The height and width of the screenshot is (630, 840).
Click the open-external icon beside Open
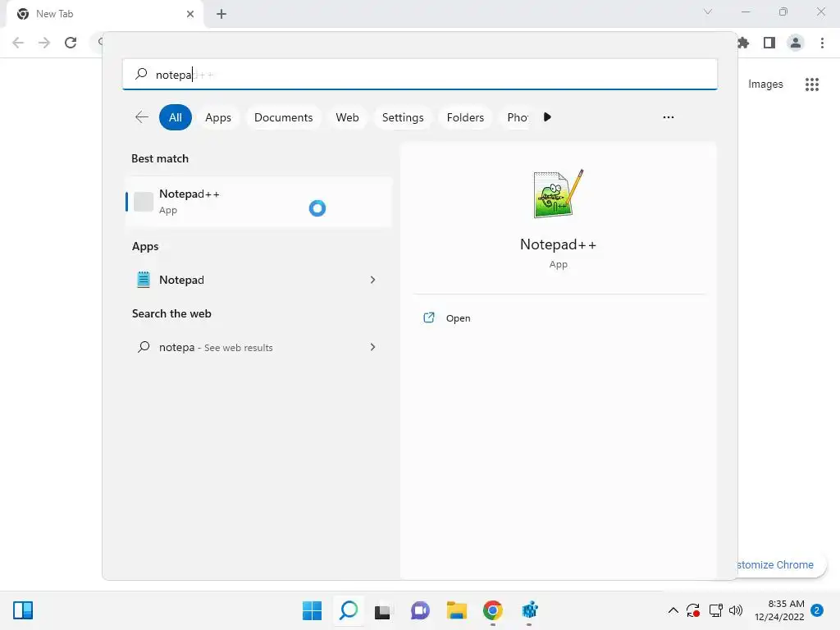click(x=428, y=317)
